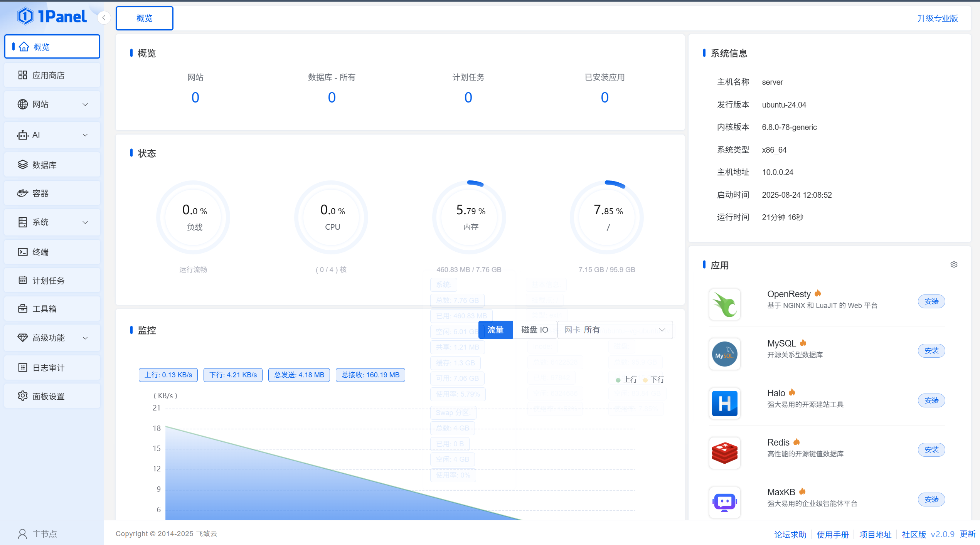
Task: Collapse the sidebar with the arrow icon
Action: (104, 18)
